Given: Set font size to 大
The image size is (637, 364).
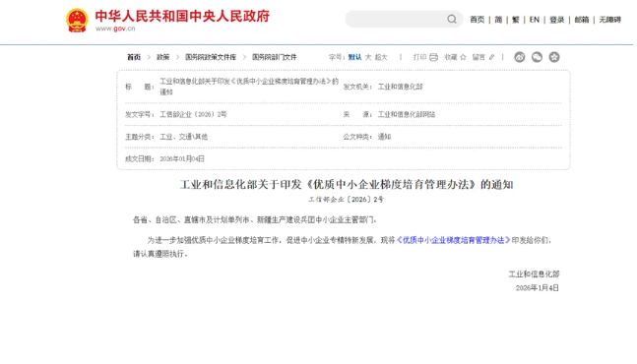Looking at the screenshot, I should point(368,57).
